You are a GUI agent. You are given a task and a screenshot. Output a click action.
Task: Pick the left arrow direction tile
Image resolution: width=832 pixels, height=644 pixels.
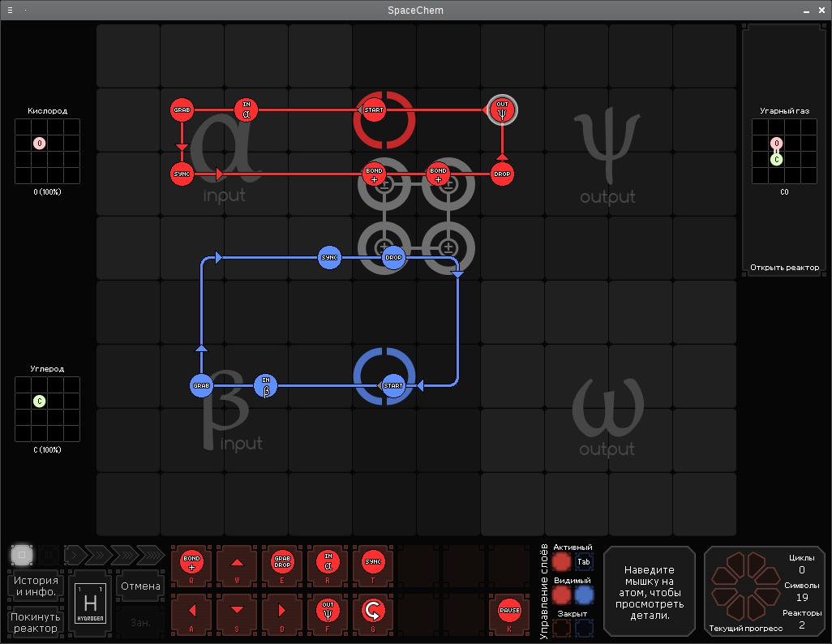point(191,614)
